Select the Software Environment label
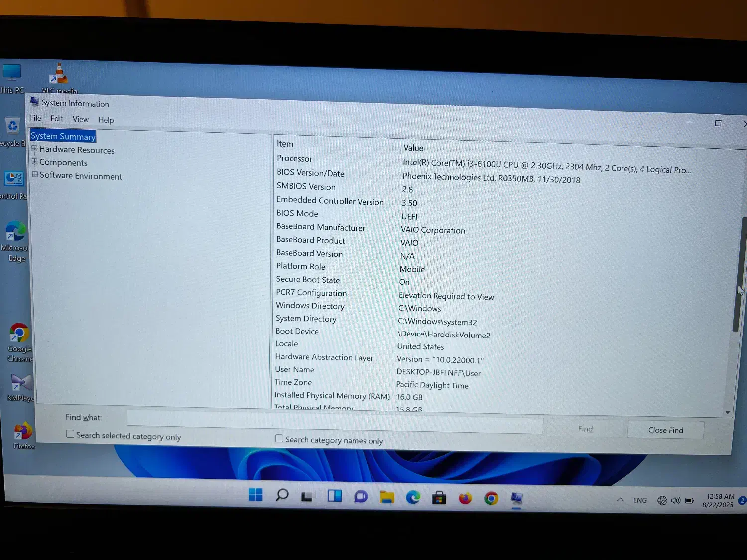The image size is (747, 560). click(81, 176)
